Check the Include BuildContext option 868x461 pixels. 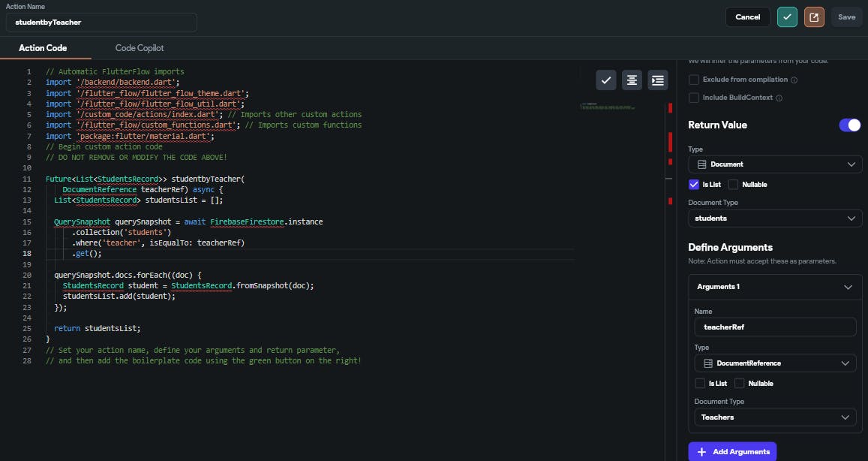tap(694, 98)
